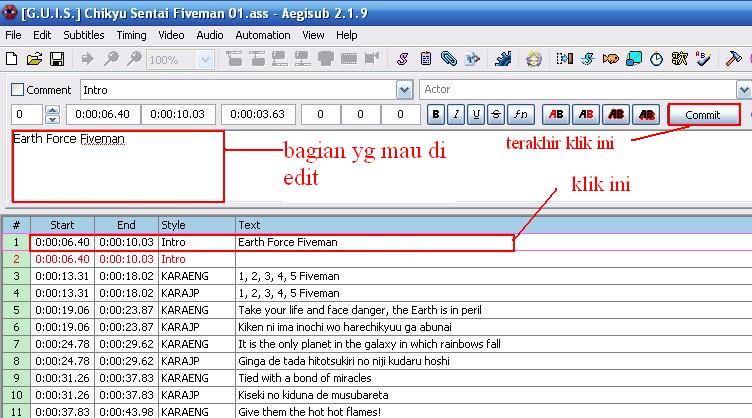Open the greyed zoom 100% dropdown
Viewport: 752px width, 418px height.
(205, 60)
